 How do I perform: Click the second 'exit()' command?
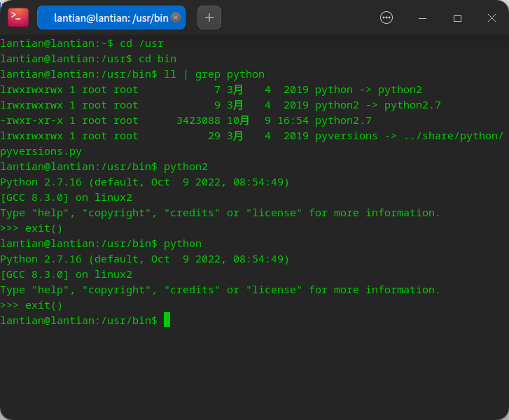[x=43, y=305]
